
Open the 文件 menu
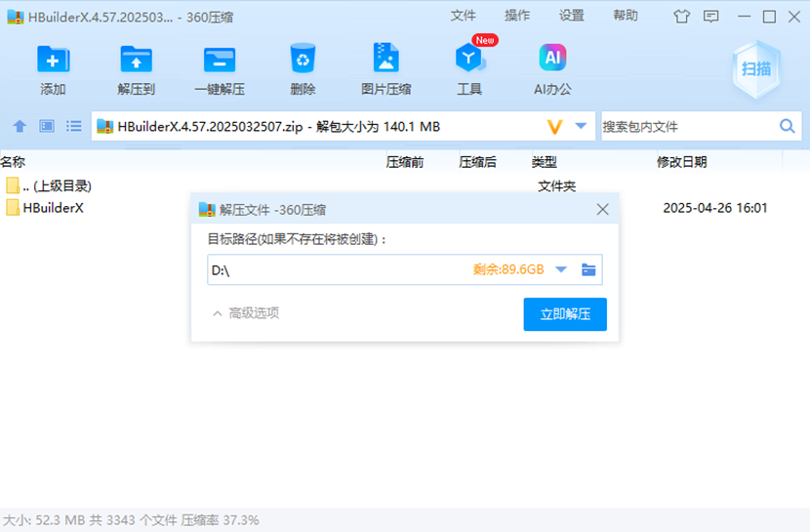pyautogui.click(x=463, y=16)
